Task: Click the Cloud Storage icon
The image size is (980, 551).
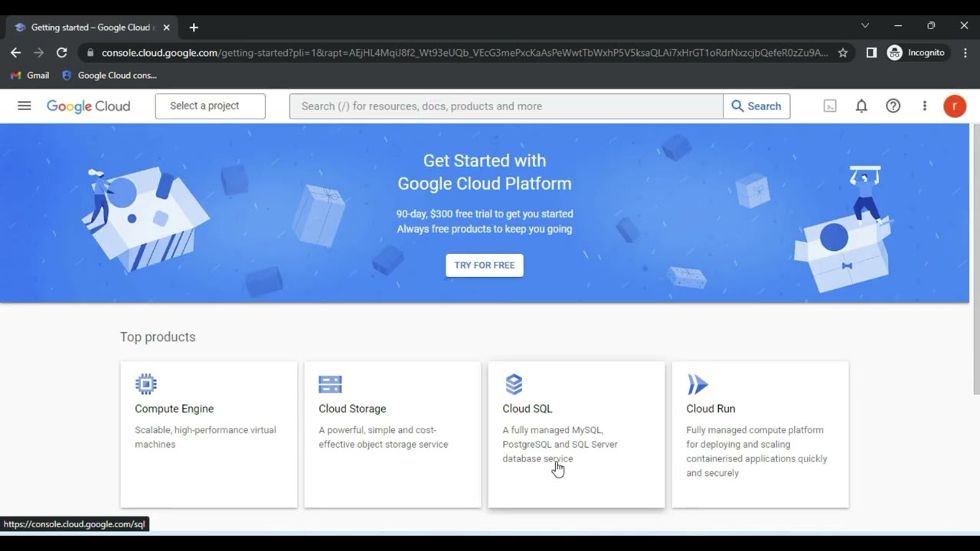Action: tap(330, 384)
